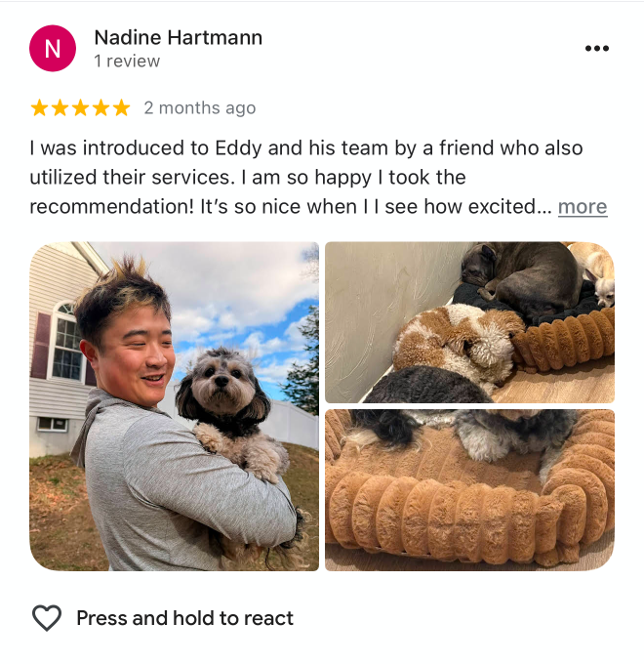644x664 pixels.
Task: Open the top-right photo of sleeping dogs
Action: coord(469,322)
